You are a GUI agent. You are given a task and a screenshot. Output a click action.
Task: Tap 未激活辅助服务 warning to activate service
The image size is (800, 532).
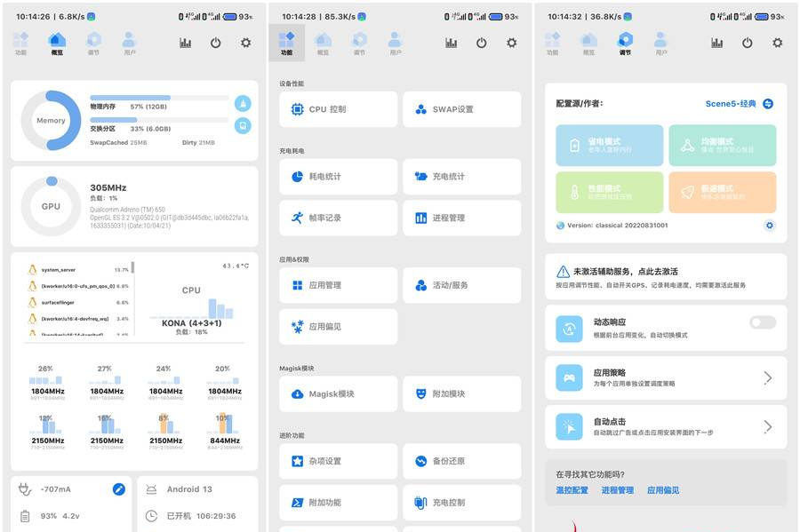pos(666,277)
